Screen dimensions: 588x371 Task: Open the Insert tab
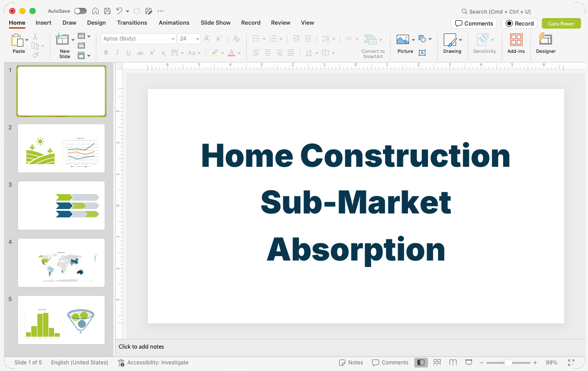click(x=44, y=22)
